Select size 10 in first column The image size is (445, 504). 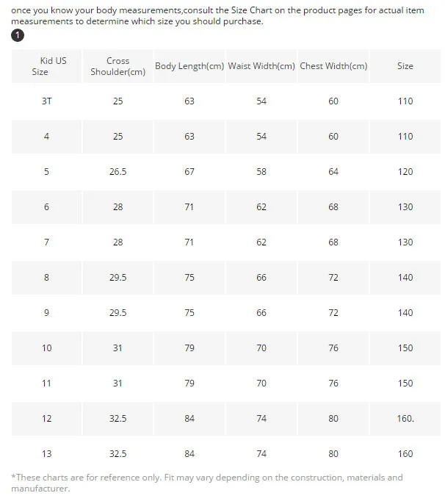[x=46, y=348]
